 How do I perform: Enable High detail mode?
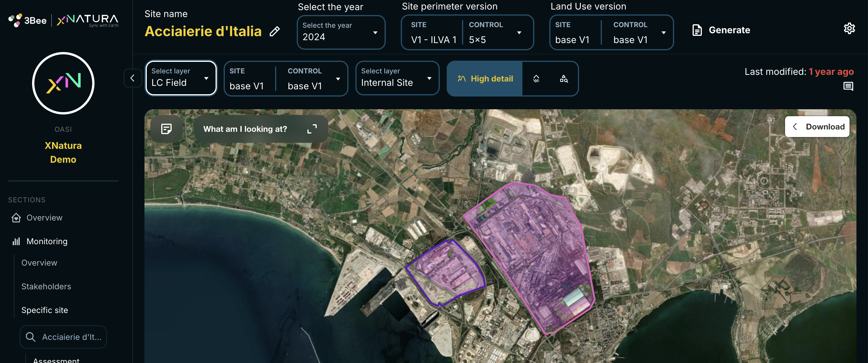pyautogui.click(x=485, y=79)
